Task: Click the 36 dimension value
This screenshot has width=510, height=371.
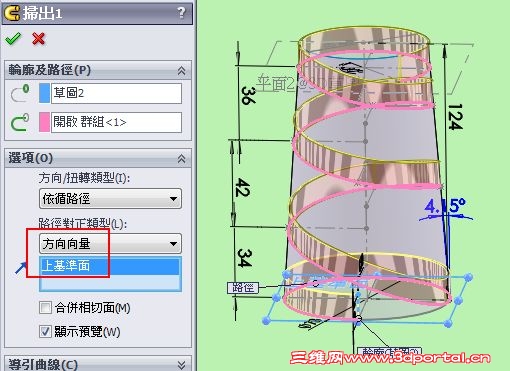Action: coord(248,96)
